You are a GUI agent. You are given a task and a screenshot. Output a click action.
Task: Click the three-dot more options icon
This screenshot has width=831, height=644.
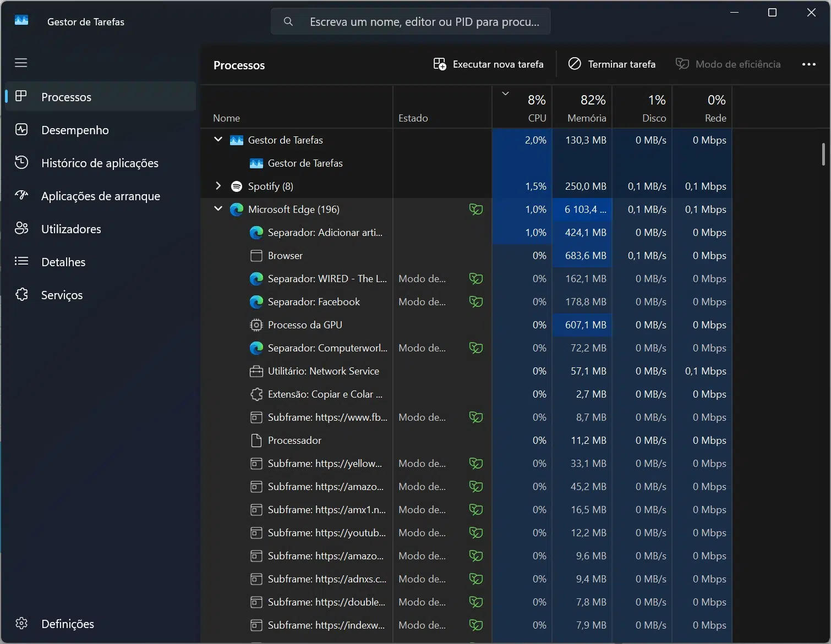[x=808, y=64]
